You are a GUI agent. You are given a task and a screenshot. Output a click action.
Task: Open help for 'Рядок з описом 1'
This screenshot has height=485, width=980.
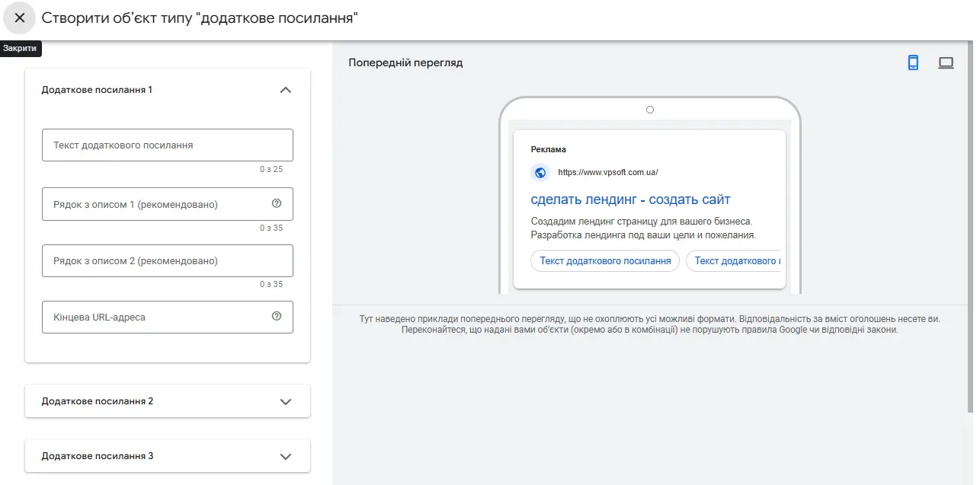point(277,203)
